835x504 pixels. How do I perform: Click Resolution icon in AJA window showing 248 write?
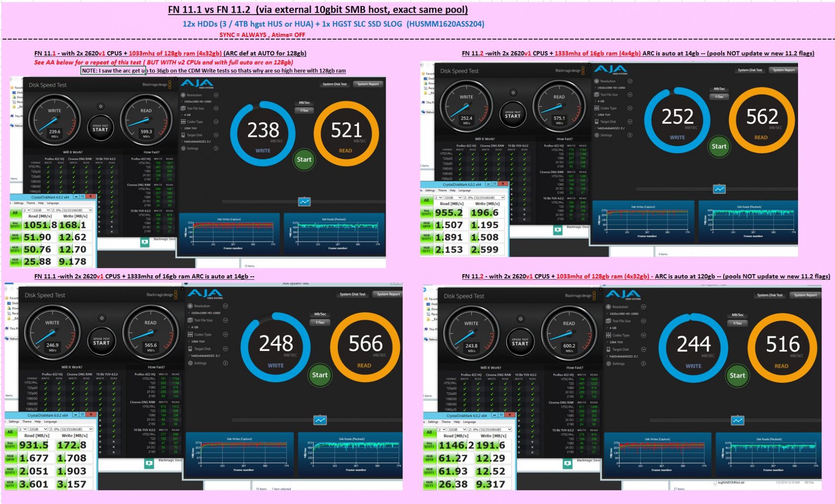pyautogui.click(x=190, y=306)
